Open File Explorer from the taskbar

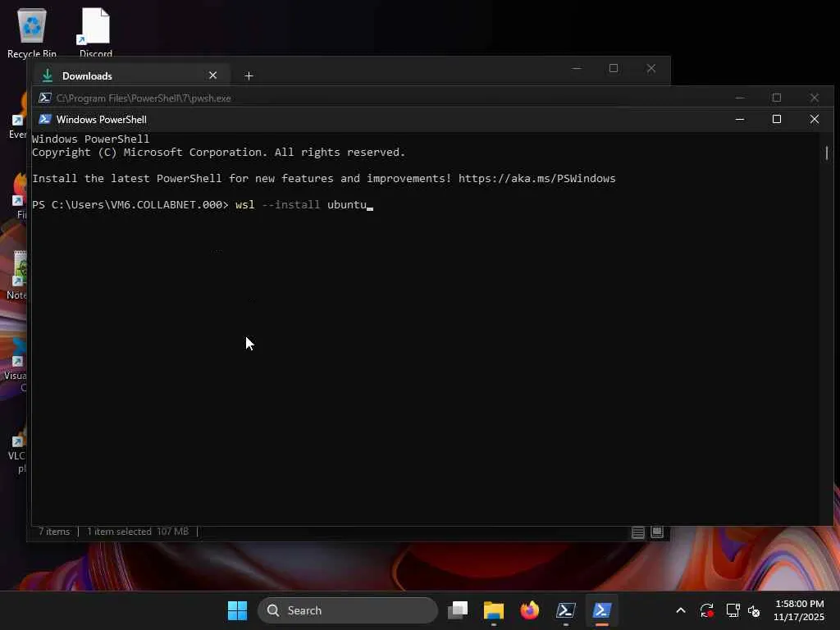click(x=493, y=610)
